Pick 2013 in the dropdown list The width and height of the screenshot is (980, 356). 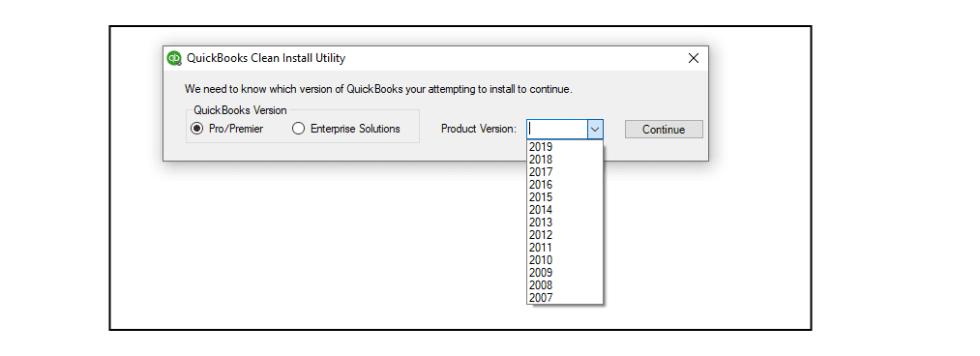pos(564,222)
